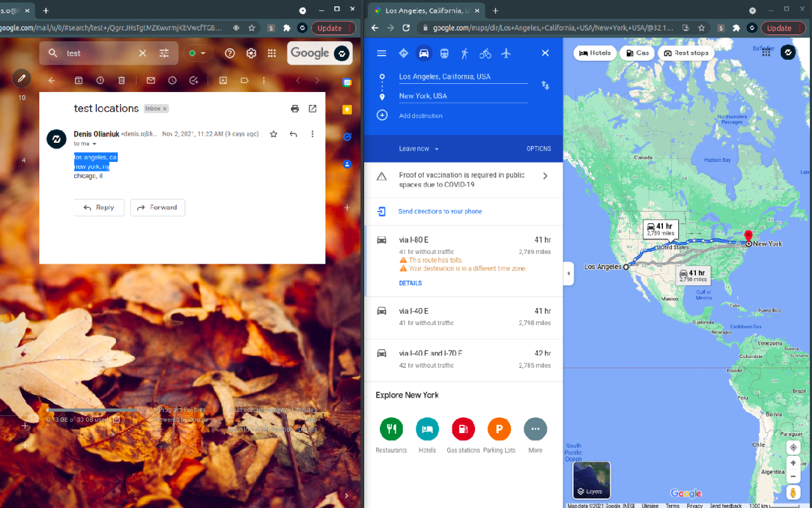Open the Gmail active status dropdown
The height and width of the screenshot is (508, 812).
coord(197,53)
